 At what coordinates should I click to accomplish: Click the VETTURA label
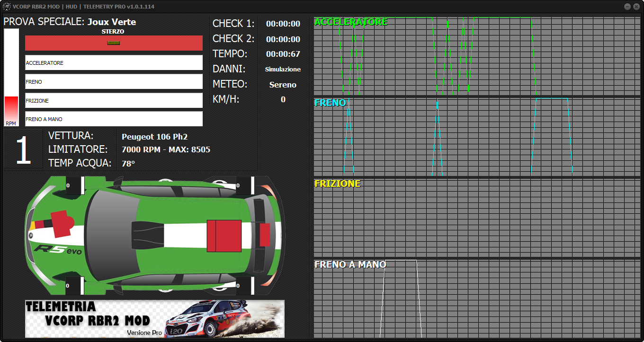click(71, 136)
